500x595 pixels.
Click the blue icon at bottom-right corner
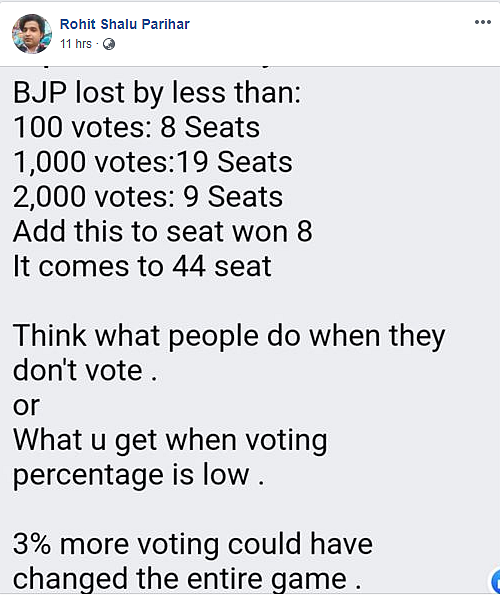(495, 581)
